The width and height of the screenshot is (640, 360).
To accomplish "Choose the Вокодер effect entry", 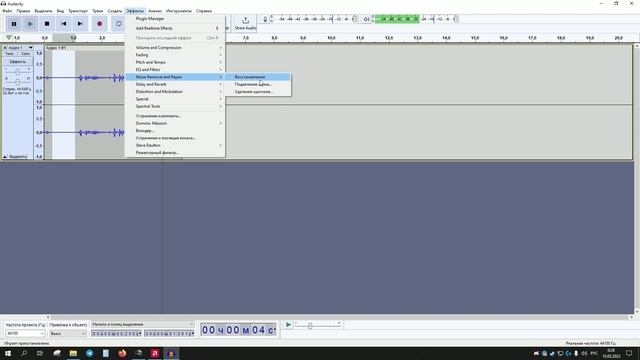I will pos(175,131).
